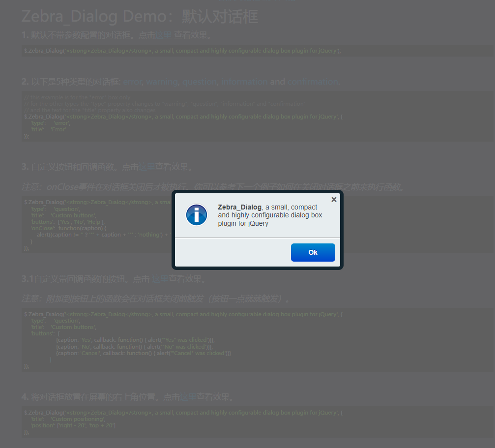Image resolution: width=495 pixels, height=448 pixels.
Task: Open the confirmation dialog type link
Action: pyautogui.click(x=313, y=82)
